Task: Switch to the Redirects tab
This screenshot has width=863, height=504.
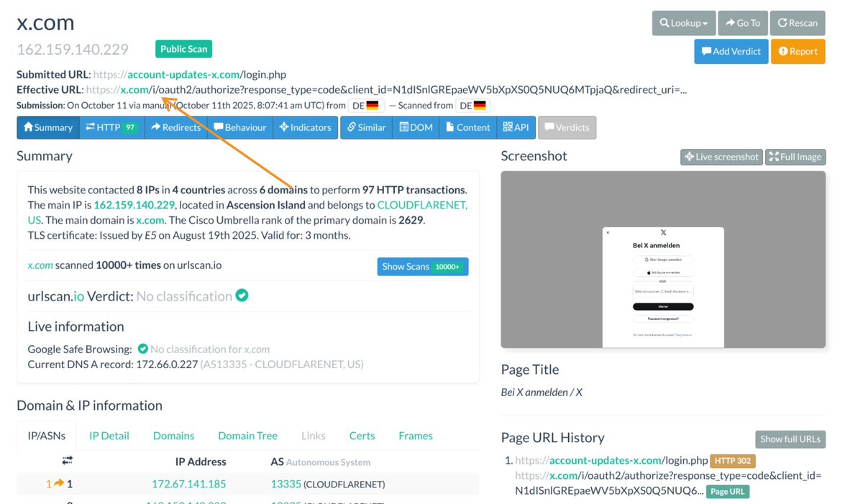Action: (x=176, y=127)
